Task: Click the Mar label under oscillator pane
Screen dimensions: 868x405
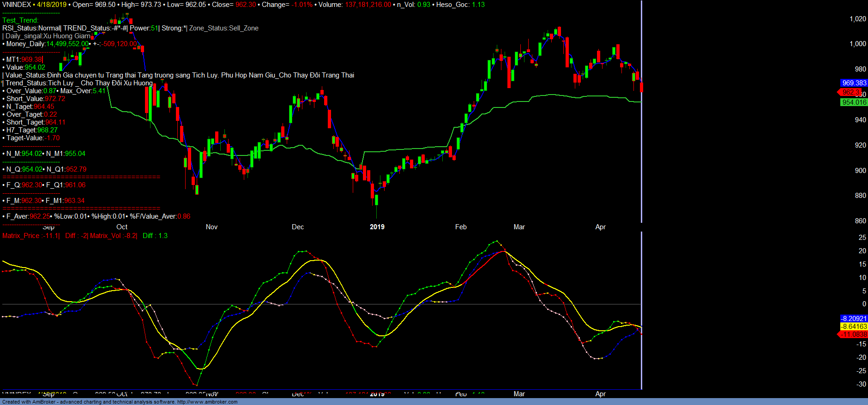Action: [x=519, y=394]
